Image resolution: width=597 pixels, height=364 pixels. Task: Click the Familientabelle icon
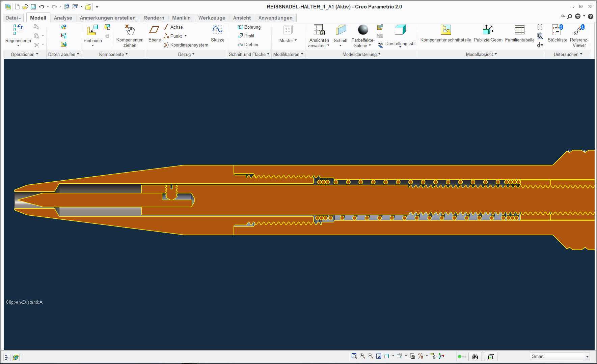pyautogui.click(x=519, y=30)
